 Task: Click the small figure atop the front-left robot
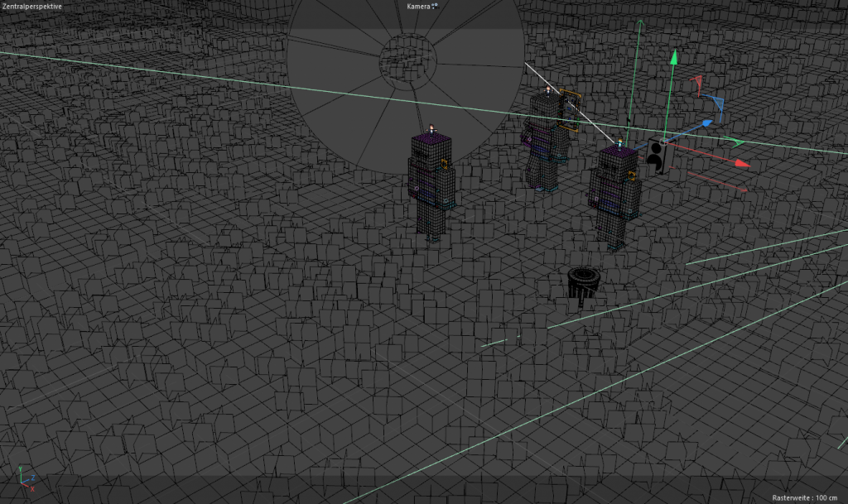(431, 127)
